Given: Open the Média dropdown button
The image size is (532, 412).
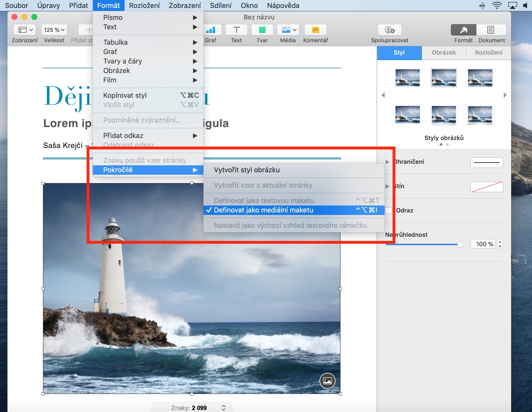Looking at the screenshot, I should click(x=288, y=30).
